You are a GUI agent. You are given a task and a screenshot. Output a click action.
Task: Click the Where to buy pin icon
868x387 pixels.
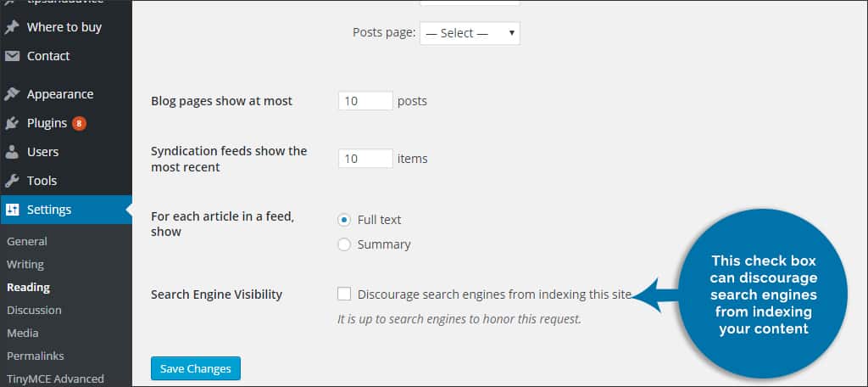coord(12,28)
